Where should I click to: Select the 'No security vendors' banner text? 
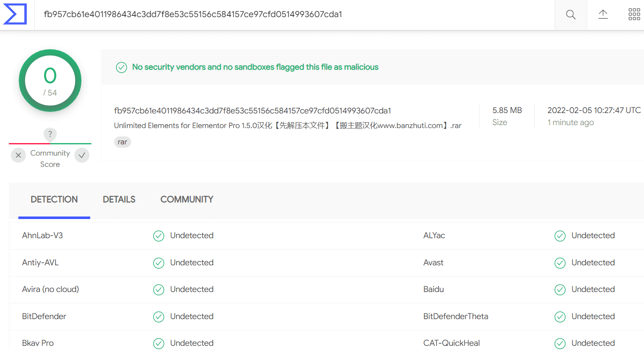pyautogui.click(x=255, y=67)
